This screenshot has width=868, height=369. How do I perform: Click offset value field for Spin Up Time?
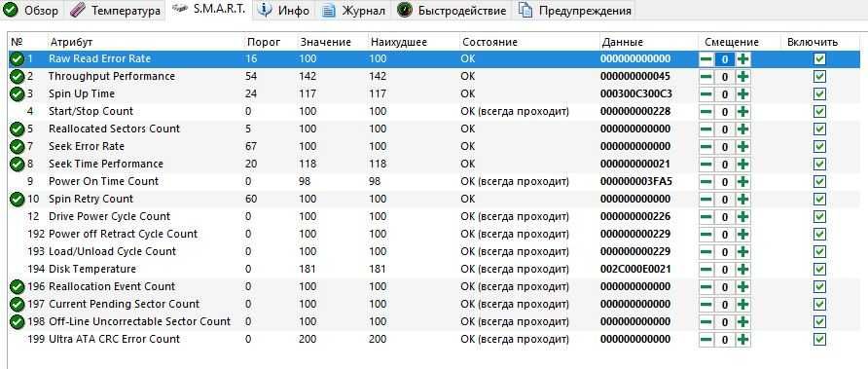pos(725,94)
